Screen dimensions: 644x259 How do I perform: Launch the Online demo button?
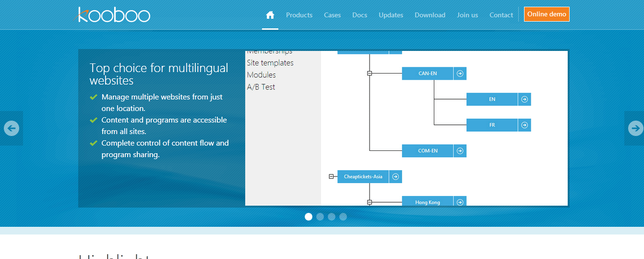click(x=547, y=14)
